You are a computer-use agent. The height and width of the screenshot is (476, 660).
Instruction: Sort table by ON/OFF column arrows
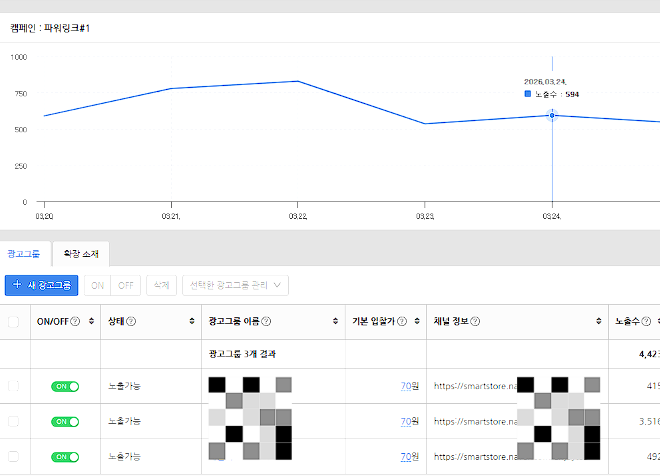point(91,322)
